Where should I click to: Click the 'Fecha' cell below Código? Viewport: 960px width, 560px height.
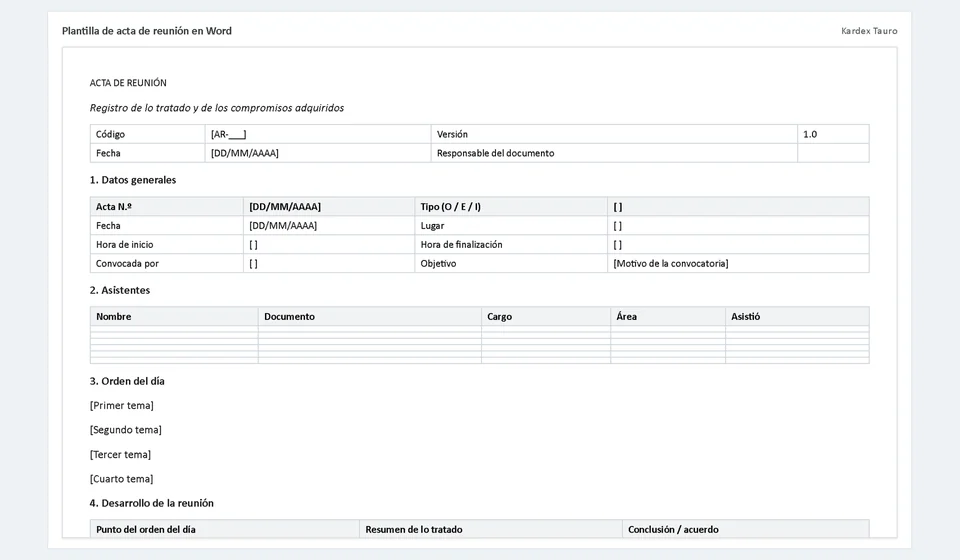coord(148,153)
